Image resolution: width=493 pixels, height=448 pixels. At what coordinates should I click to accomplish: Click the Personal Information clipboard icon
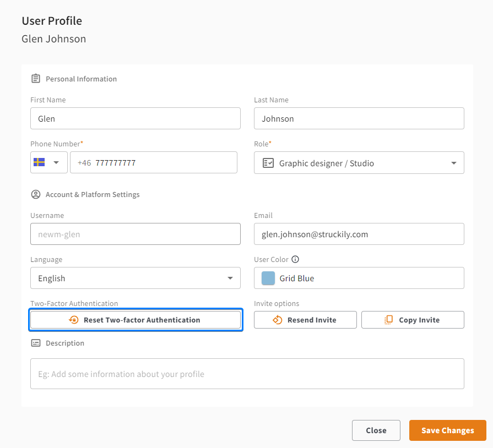[35, 78]
